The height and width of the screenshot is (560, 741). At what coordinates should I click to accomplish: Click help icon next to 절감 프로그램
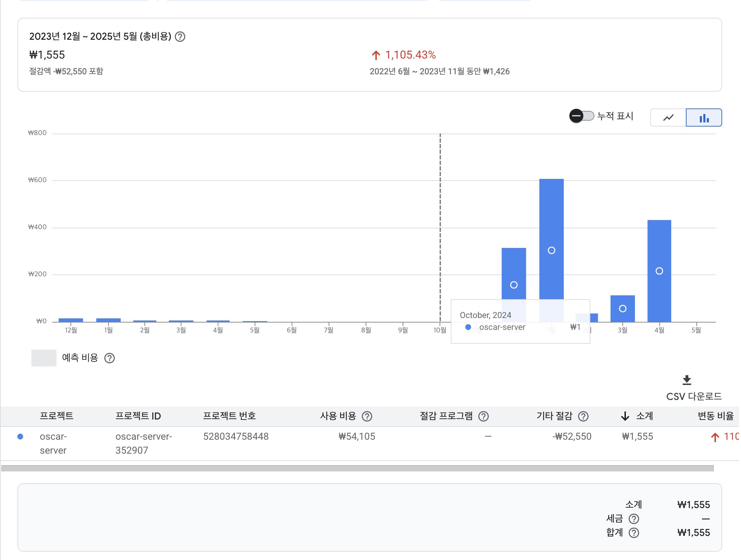[x=483, y=416]
